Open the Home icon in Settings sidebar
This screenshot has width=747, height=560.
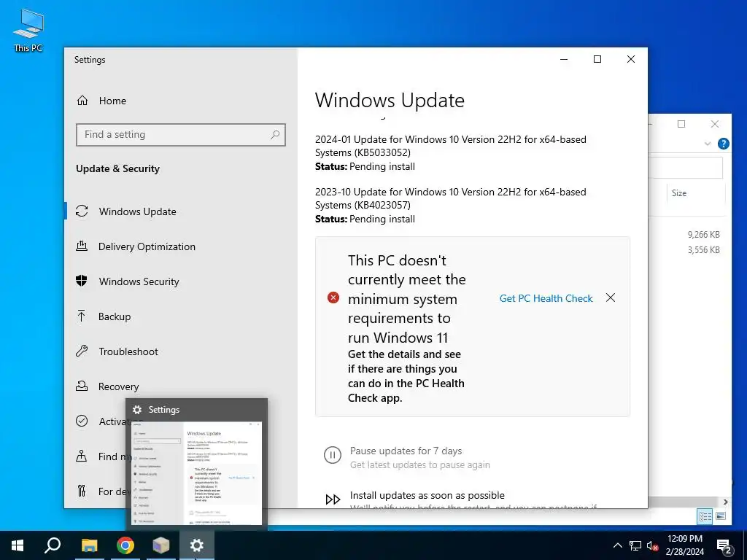[82, 101]
